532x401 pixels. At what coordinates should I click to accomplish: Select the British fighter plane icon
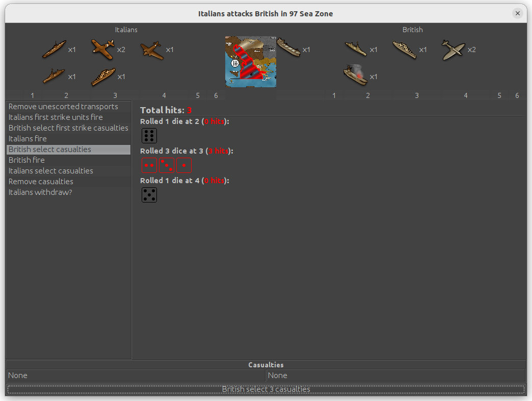tap(453, 49)
